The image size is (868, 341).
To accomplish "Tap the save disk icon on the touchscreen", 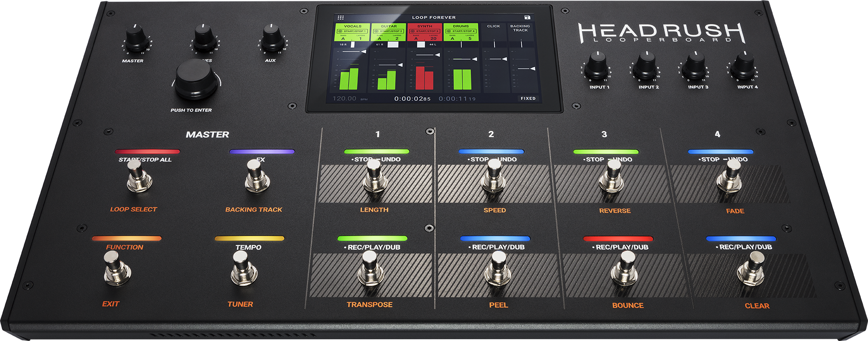I will pyautogui.click(x=527, y=17).
